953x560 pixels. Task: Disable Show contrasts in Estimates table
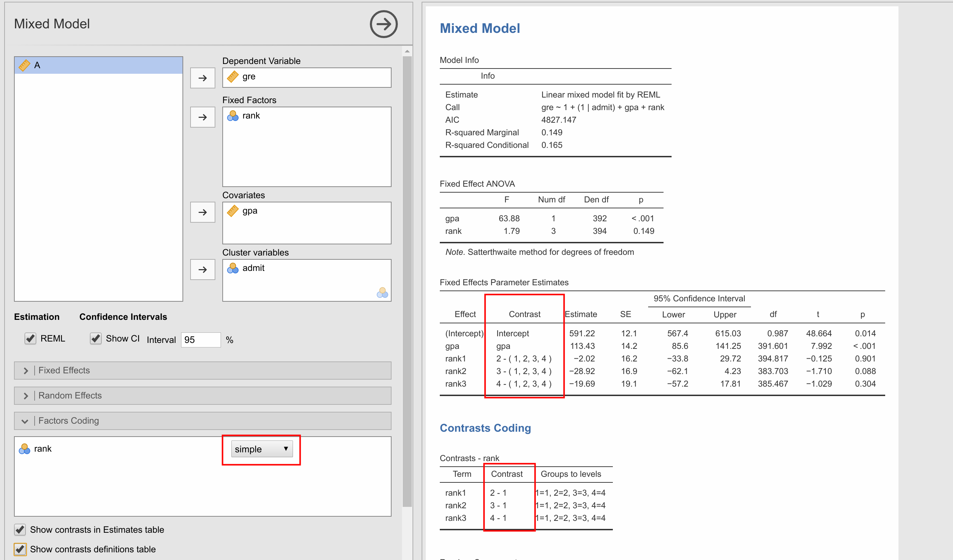(x=20, y=529)
